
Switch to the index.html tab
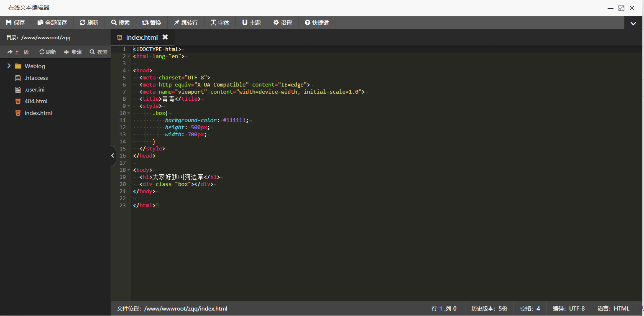(x=142, y=37)
